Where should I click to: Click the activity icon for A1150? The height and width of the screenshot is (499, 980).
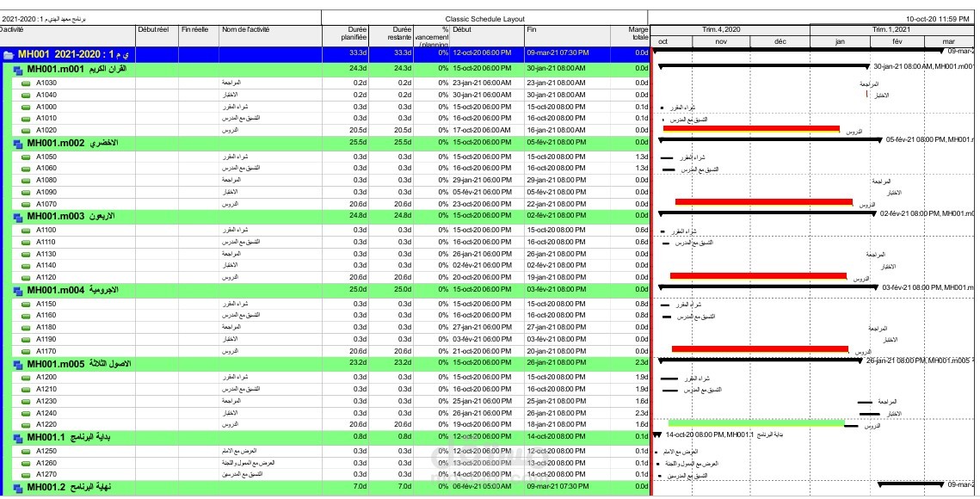pyautogui.click(x=26, y=304)
